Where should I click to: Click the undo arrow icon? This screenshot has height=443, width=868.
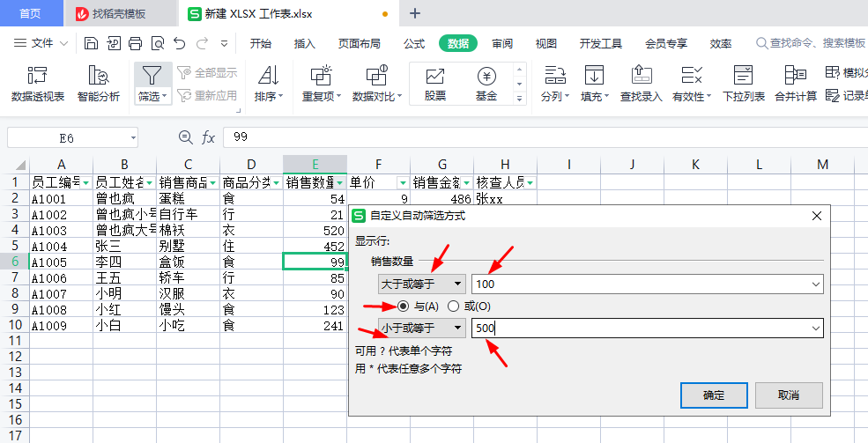(180, 43)
